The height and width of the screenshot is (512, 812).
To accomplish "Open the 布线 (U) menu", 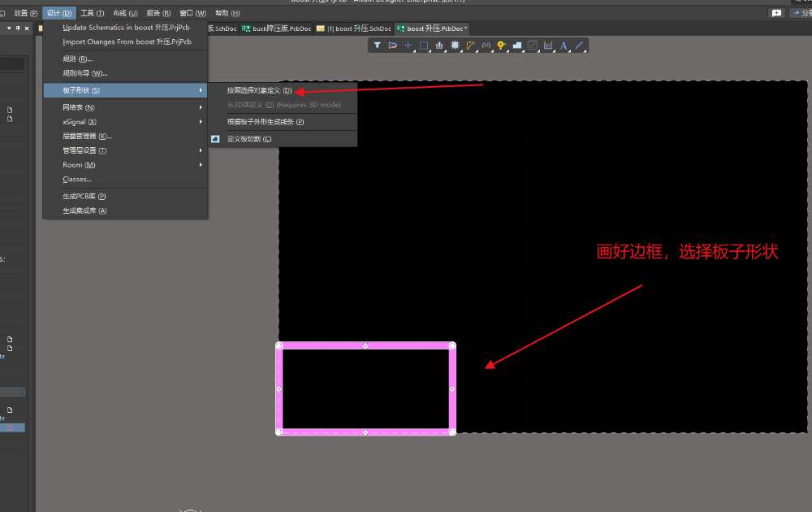I will [x=125, y=13].
